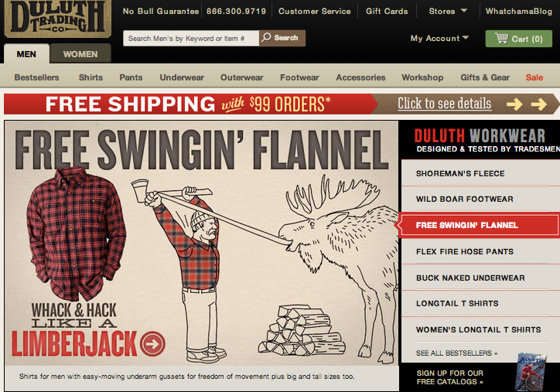Expand the Stores dropdown arrow
560x392 pixels.
(x=464, y=11)
